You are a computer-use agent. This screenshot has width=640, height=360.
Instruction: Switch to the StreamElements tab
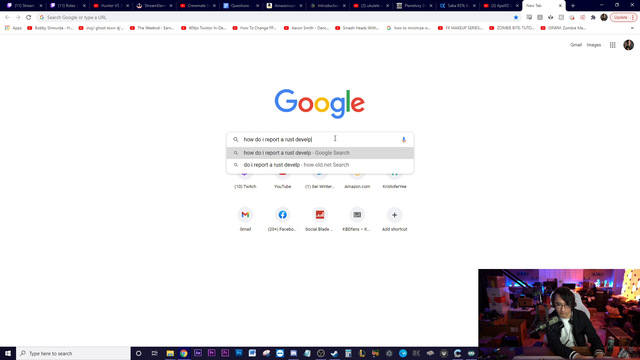pyautogui.click(x=154, y=6)
